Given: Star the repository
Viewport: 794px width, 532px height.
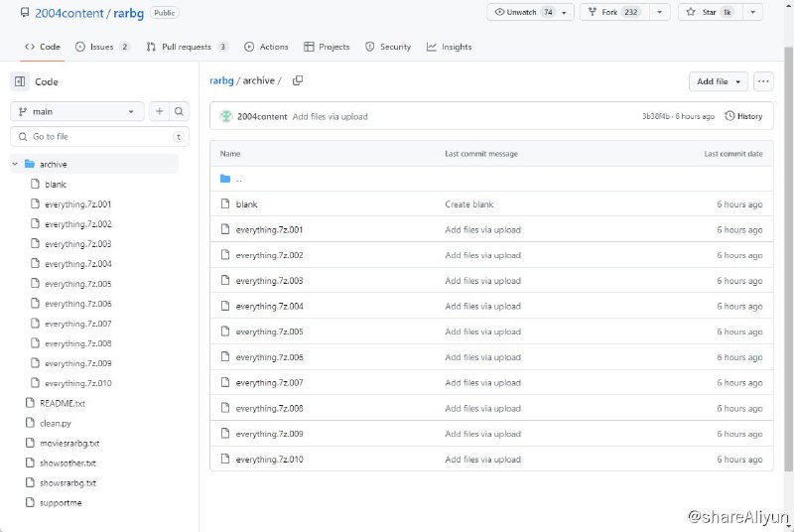Looking at the screenshot, I should click(711, 12).
